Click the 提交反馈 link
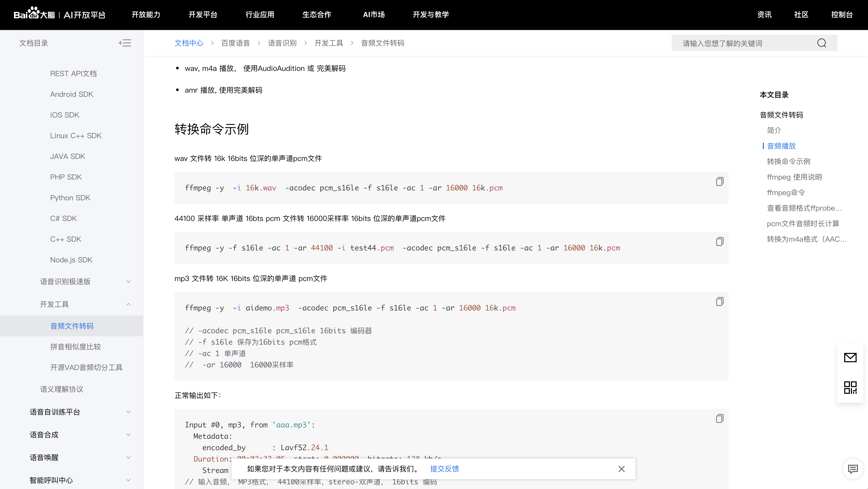This screenshot has height=489, width=868. [x=444, y=469]
